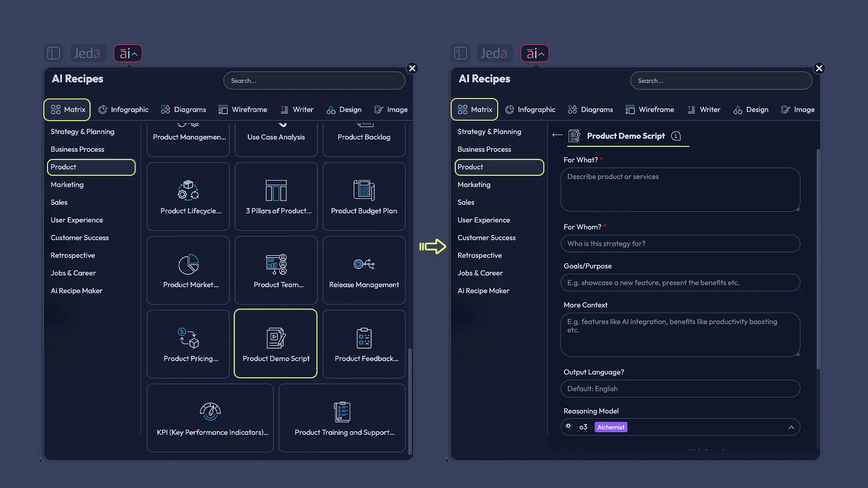Switch to Image tab in right panel
This screenshot has width=868, height=488.
(x=798, y=110)
